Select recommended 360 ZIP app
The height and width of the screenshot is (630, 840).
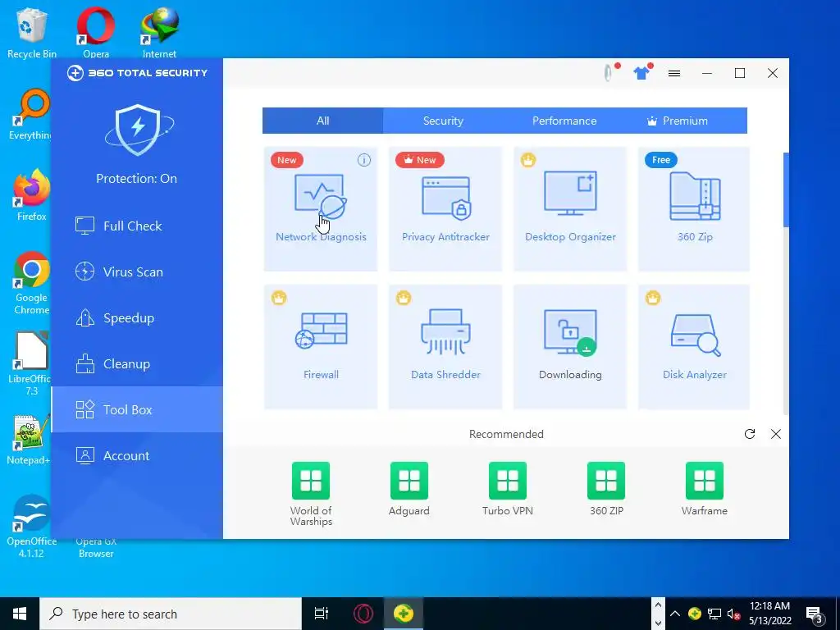pyautogui.click(x=606, y=489)
